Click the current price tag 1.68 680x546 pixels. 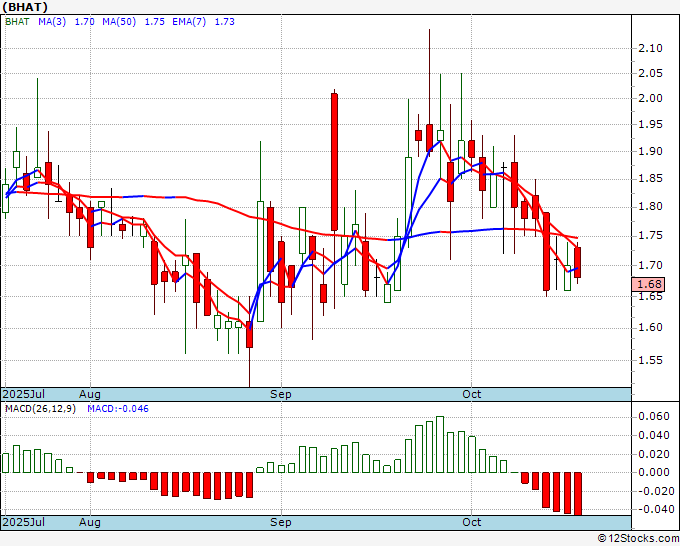648,284
